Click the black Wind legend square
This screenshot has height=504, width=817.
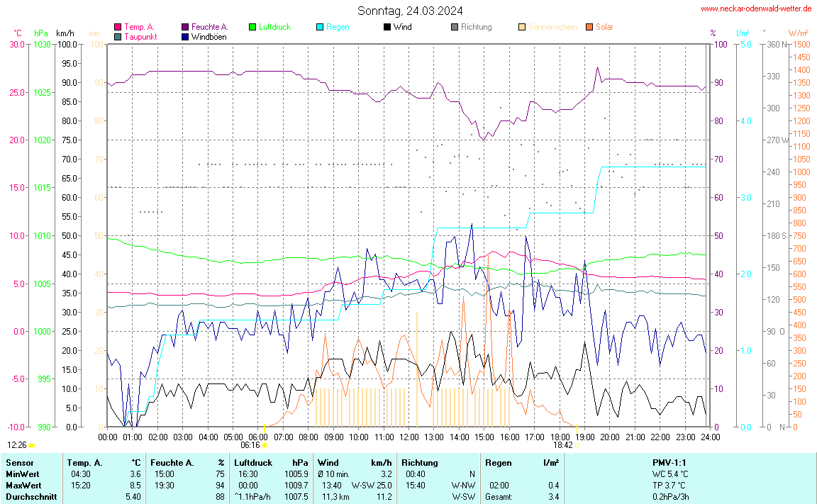(387, 27)
